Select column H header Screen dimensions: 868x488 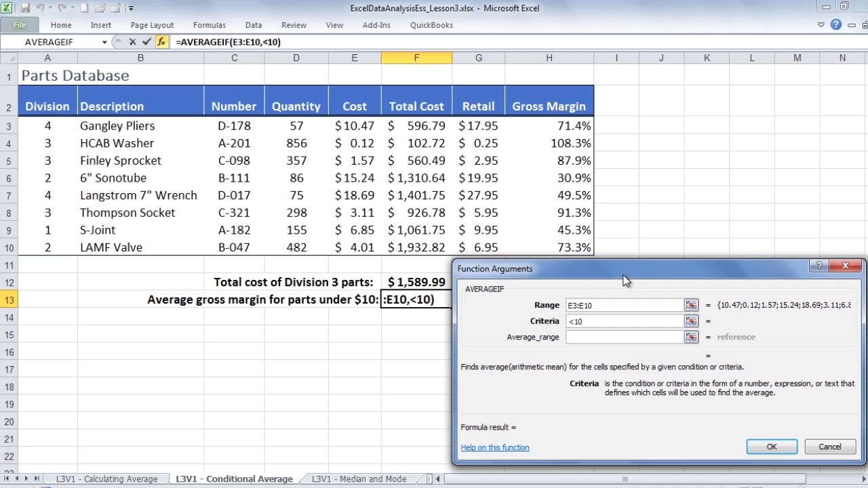(x=549, y=58)
